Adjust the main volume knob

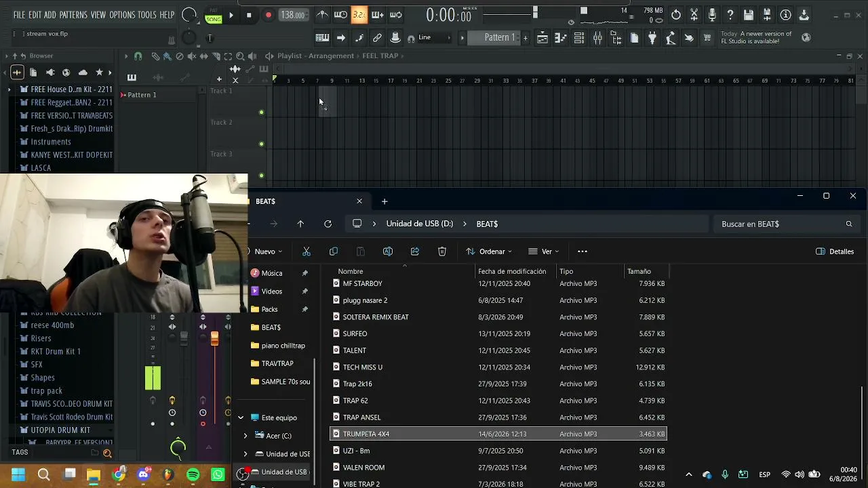pyautogui.click(x=189, y=16)
